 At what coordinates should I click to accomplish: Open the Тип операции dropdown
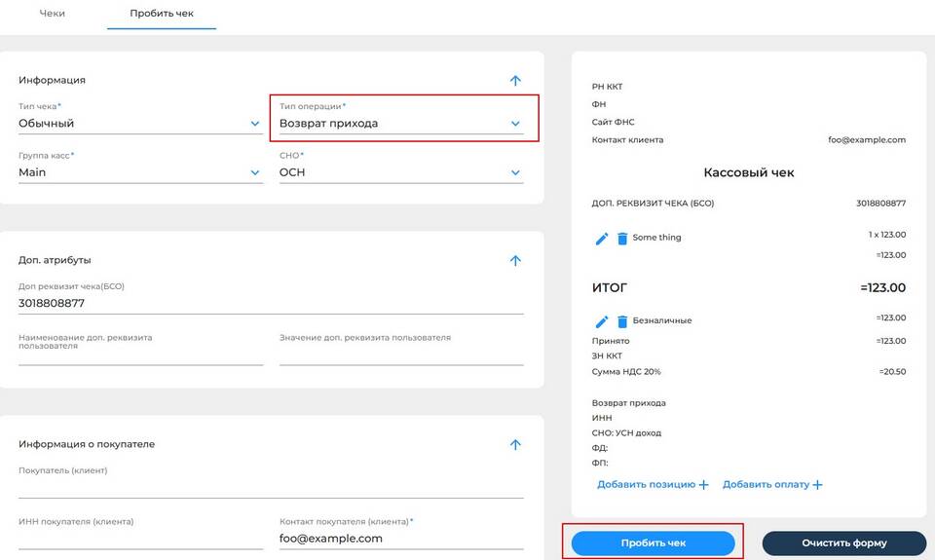pos(400,124)
